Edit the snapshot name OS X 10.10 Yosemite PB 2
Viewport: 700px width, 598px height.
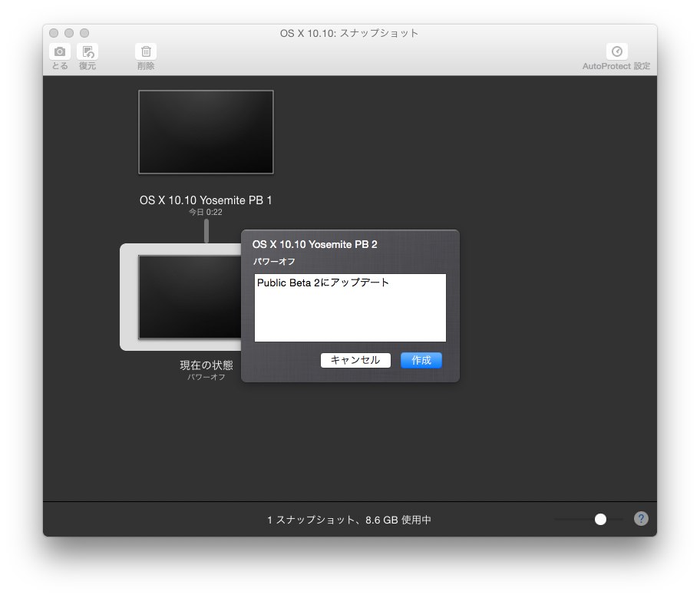pos(315,244)
